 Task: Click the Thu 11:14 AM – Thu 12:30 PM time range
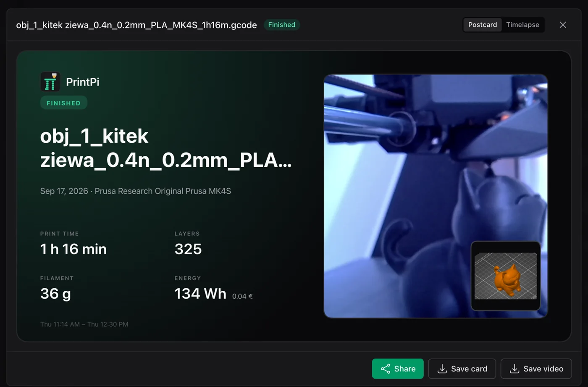click(84, 324)
